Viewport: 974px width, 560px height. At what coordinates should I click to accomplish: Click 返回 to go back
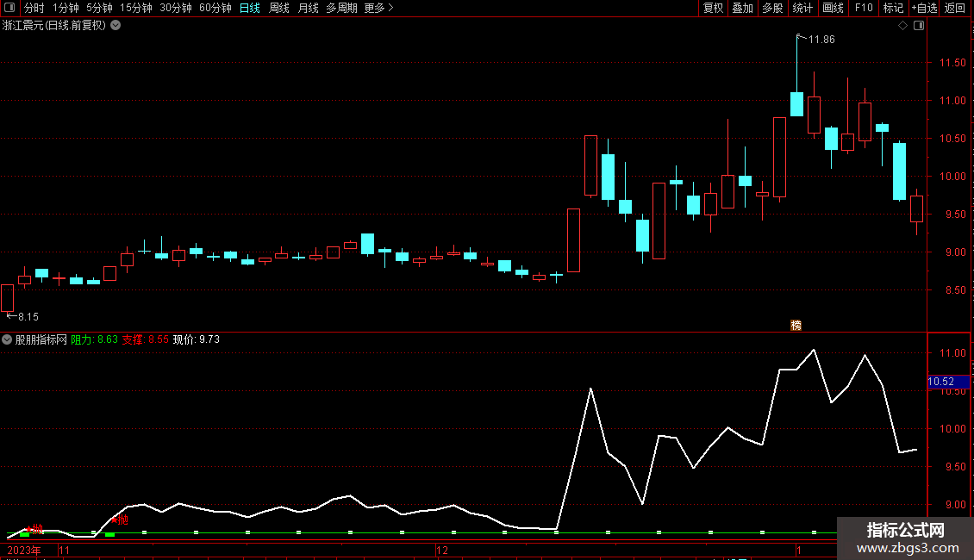click(955, 8)
